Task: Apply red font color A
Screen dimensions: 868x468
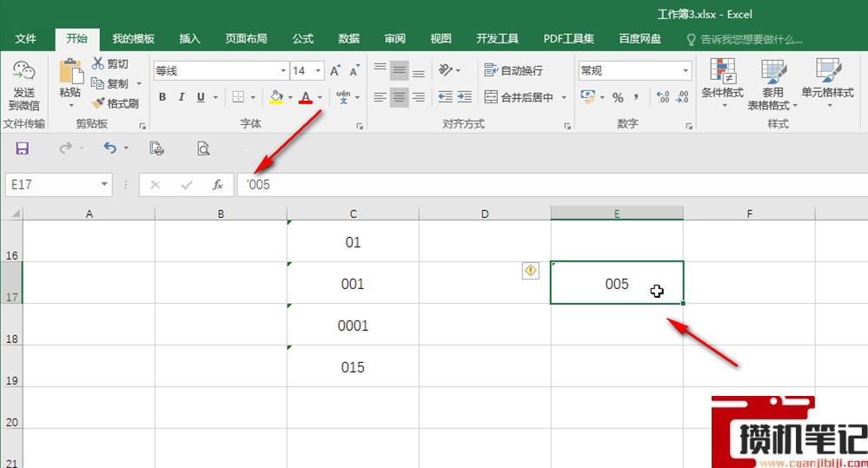Action: click(306, 97)
